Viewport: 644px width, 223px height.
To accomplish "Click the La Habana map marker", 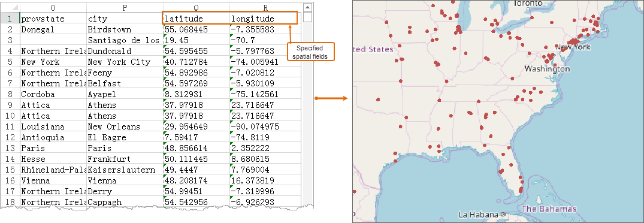I will pos(502,215).
